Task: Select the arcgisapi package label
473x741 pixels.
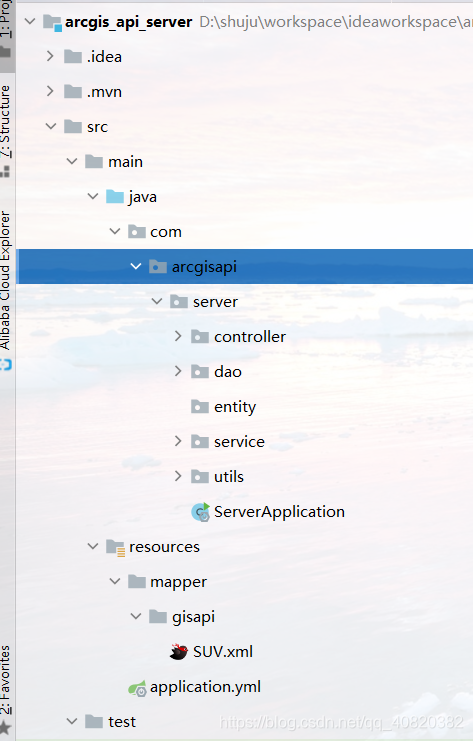Action: [x=204, y=267]
